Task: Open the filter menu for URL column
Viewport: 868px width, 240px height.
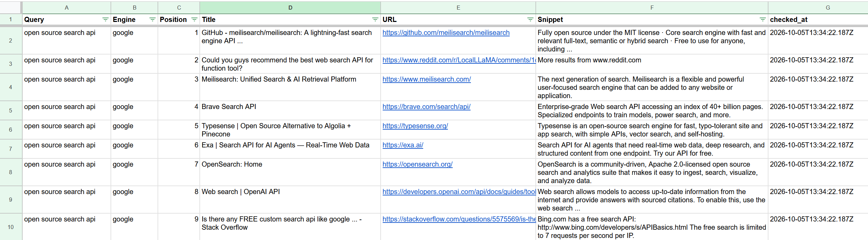Action: pos(530,20)
